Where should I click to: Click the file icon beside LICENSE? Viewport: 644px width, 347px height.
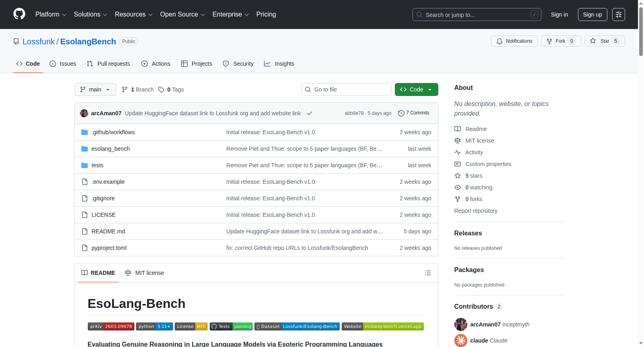click(85, 215)
